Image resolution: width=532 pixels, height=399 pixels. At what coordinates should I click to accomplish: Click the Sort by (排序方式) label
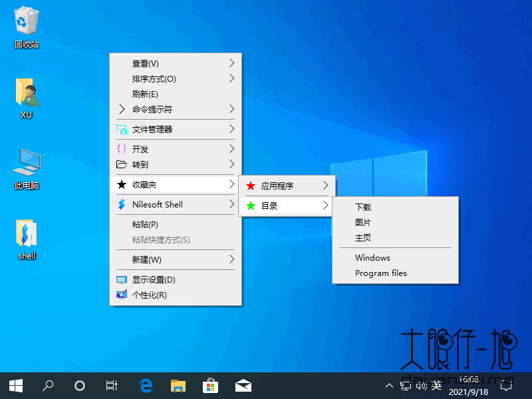[x=154, y=78]
